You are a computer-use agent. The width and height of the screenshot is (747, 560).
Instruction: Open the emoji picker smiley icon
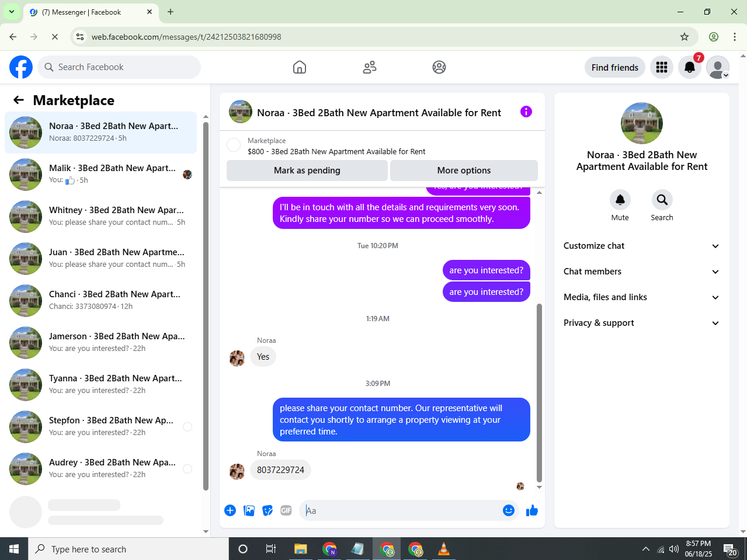pos(509,510)
